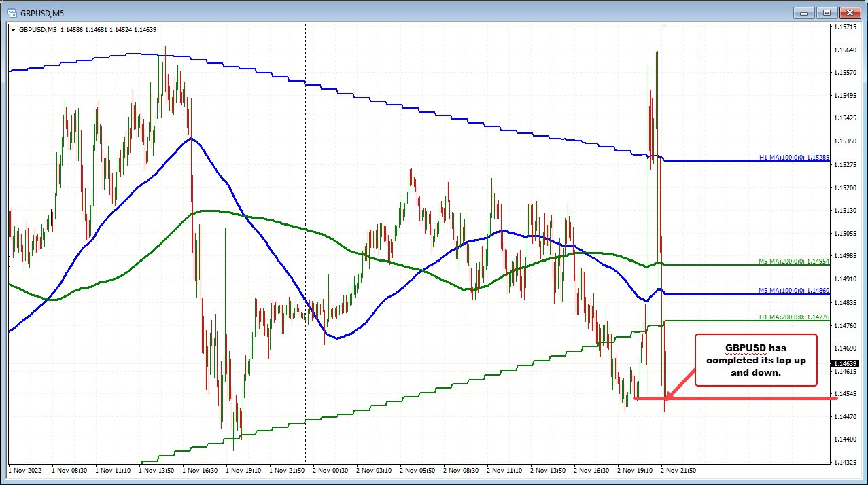
Task: Click the 2 Nov 03:10 time label
Action: pos(375,469)
